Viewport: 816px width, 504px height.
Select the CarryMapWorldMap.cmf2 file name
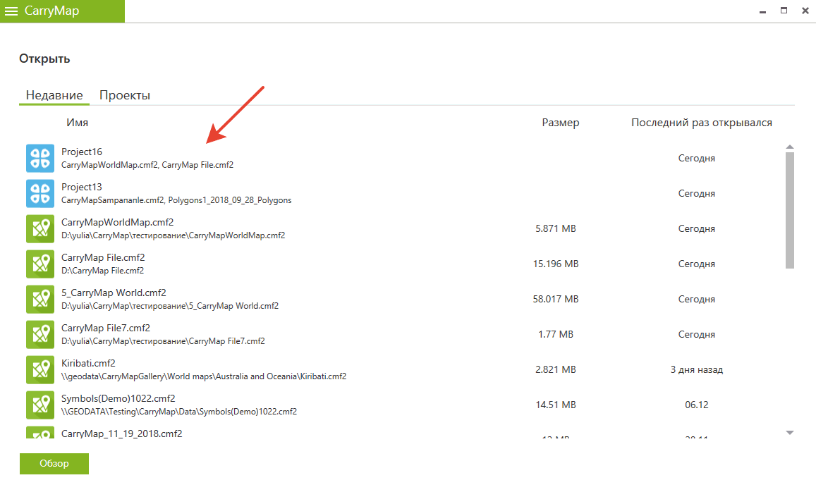118,223
